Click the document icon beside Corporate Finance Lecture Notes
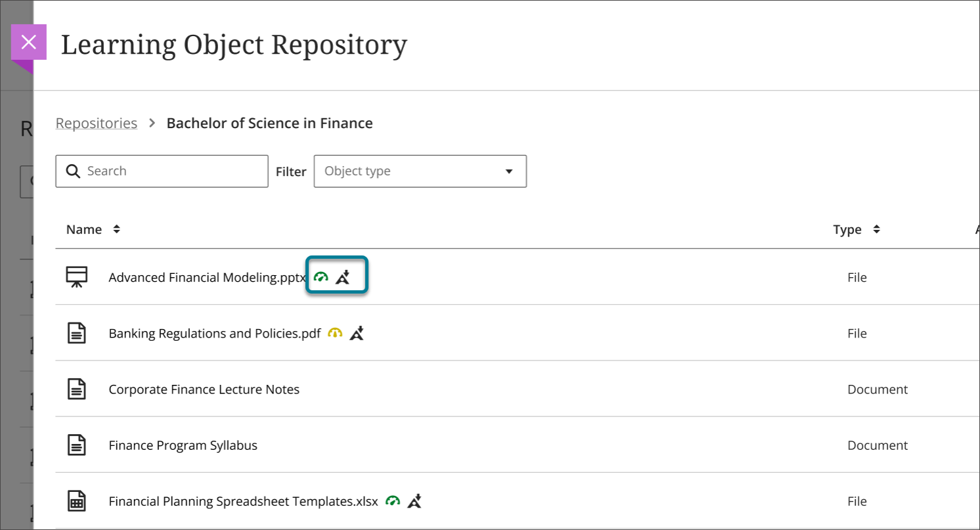Image resolution: width=980 pixels, height=530 pixels. point(77,389)
